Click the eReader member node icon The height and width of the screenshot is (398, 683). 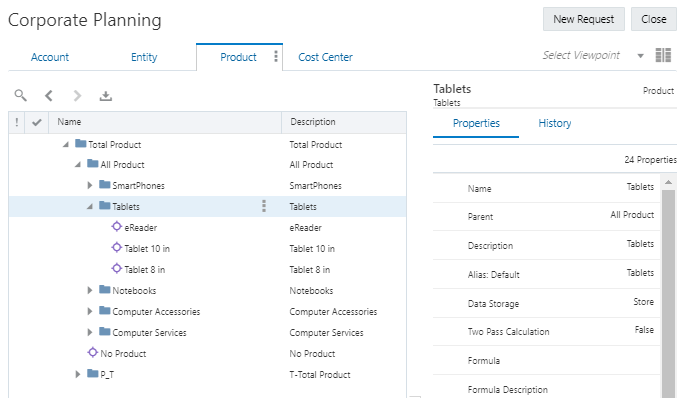pos(116,226)
